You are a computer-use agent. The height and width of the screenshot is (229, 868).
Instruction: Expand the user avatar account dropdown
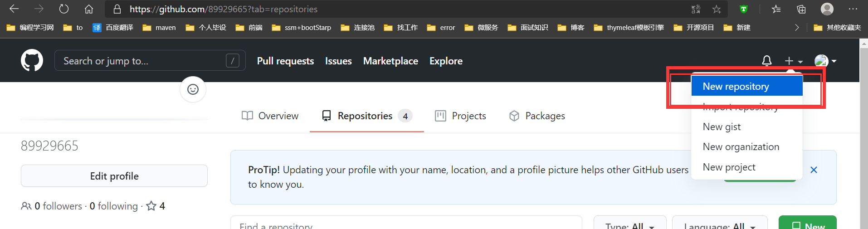coord(825,61)
